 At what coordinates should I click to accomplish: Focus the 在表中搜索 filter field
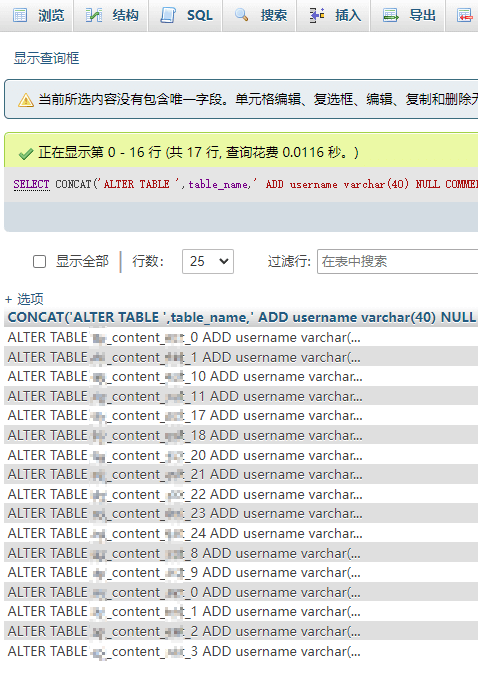click(x=397, y=261)
